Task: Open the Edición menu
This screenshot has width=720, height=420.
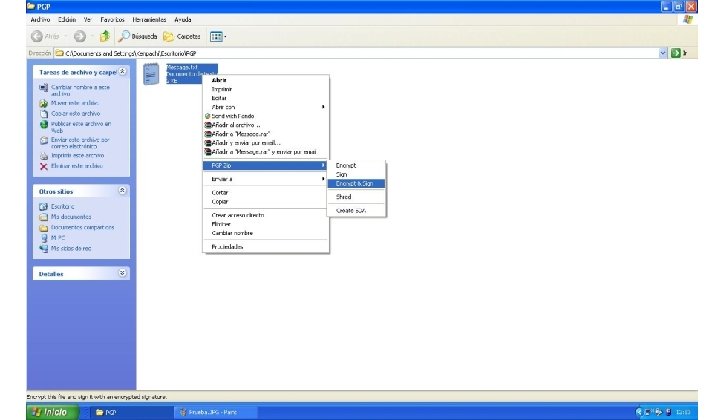Action: tap(67, 20)
